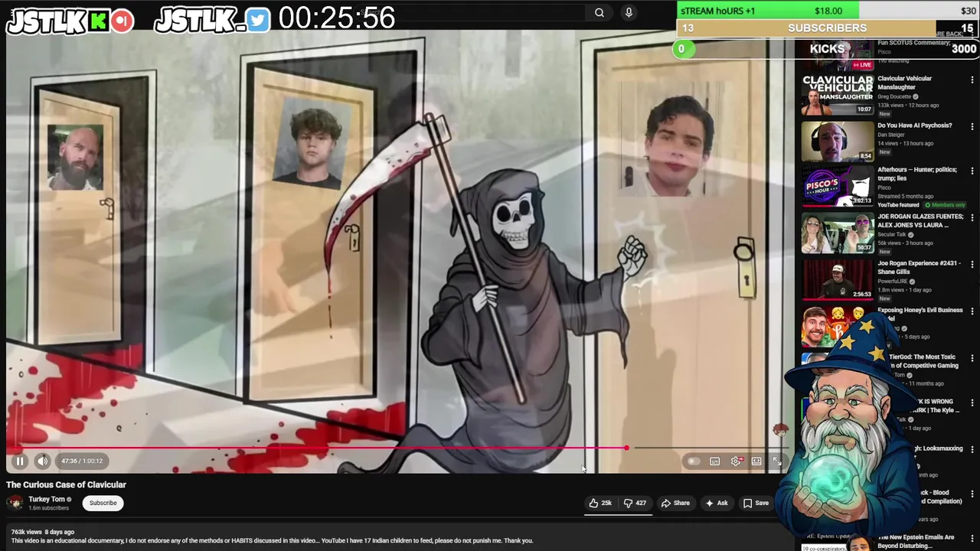Open options menu for Joe Rogan Experience #2431
The width and height of the screenshot is (980, 551).
tap(972, 264)
